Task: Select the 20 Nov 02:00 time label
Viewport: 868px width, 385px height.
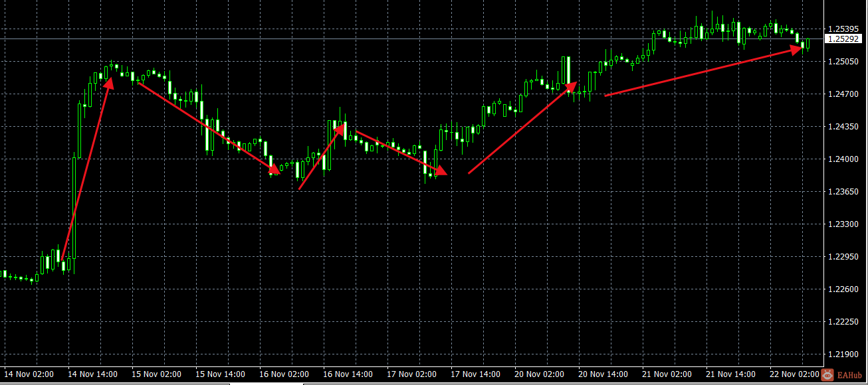Action: coord(539,374)
